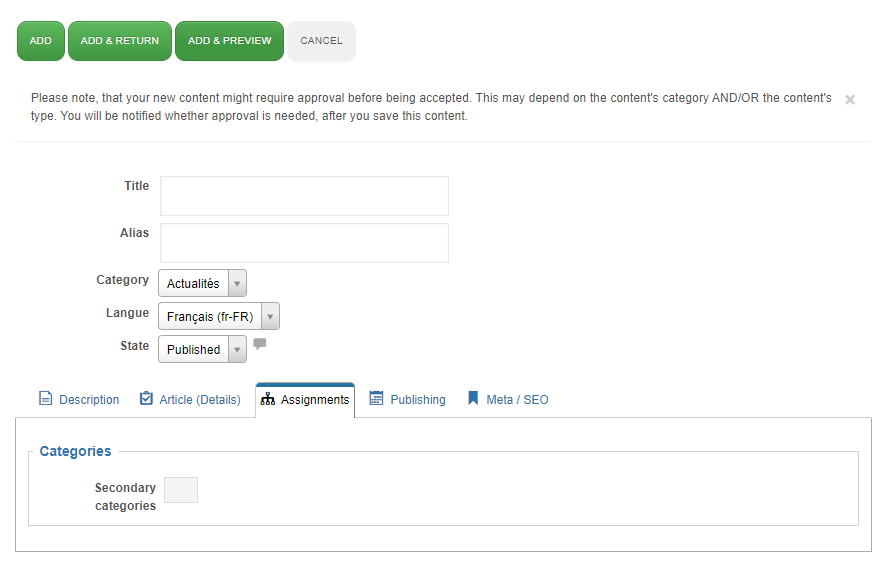Click the Description tab document icon
This screenshot has height=580, width=885.
[x=46, y=398]
